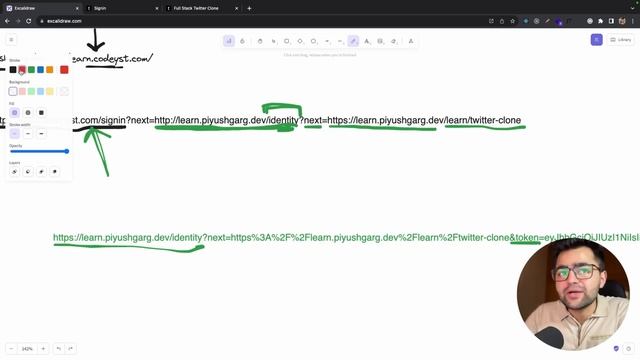Select the Selection arrow tool
This screenshot has width=640, height=360.
tap(273, 41)
